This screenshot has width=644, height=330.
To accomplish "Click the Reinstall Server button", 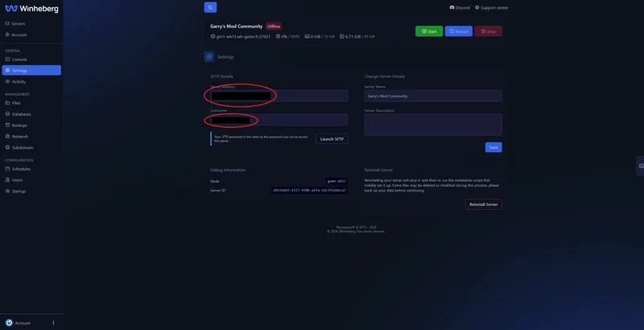I will (484, 204).
